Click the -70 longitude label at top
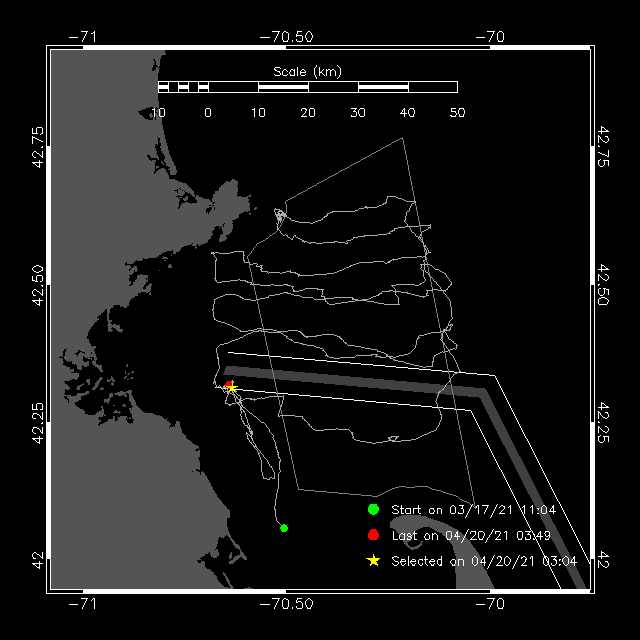640x640 pixels. [x=490, y=37]
